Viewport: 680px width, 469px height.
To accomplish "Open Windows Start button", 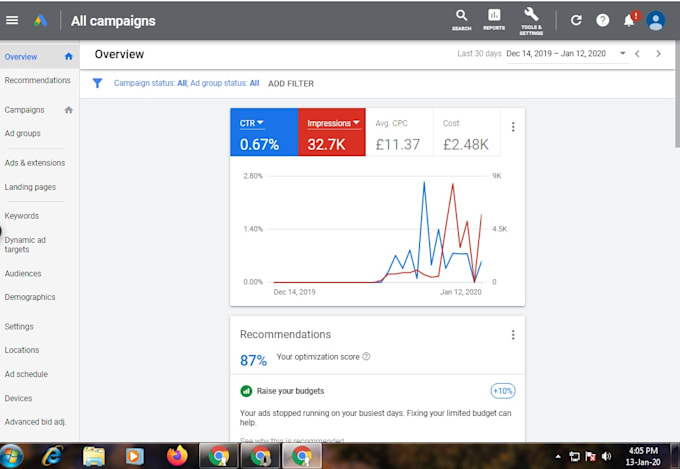I will pos(11,456).
